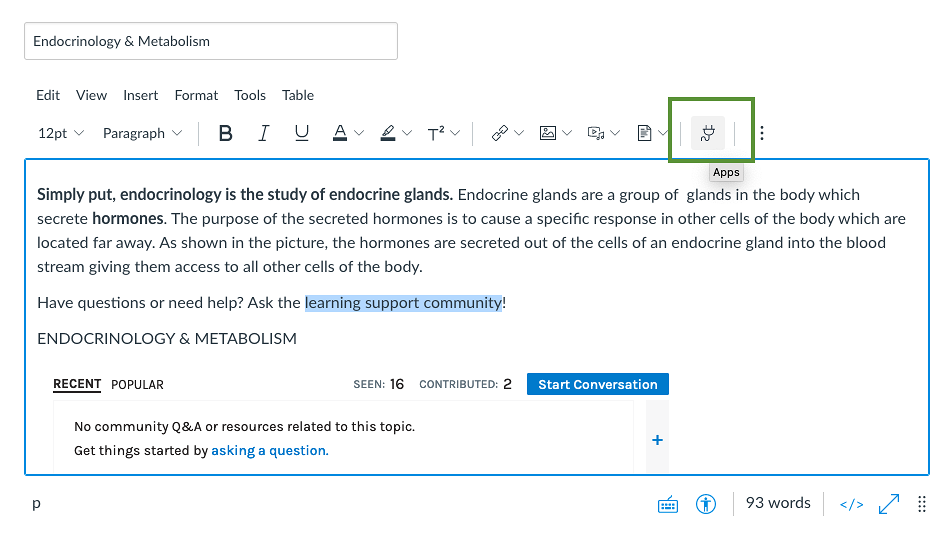Open the Apps plug icon
946x539 pixels.
(x=708, y=133)
